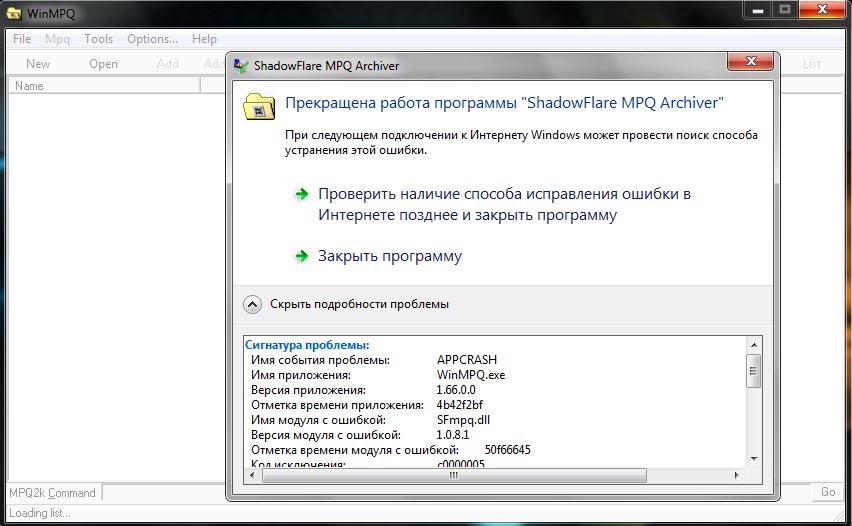Click the Go button
The width and height of the screenshot is (852, 526).
(x=828, y=492)
